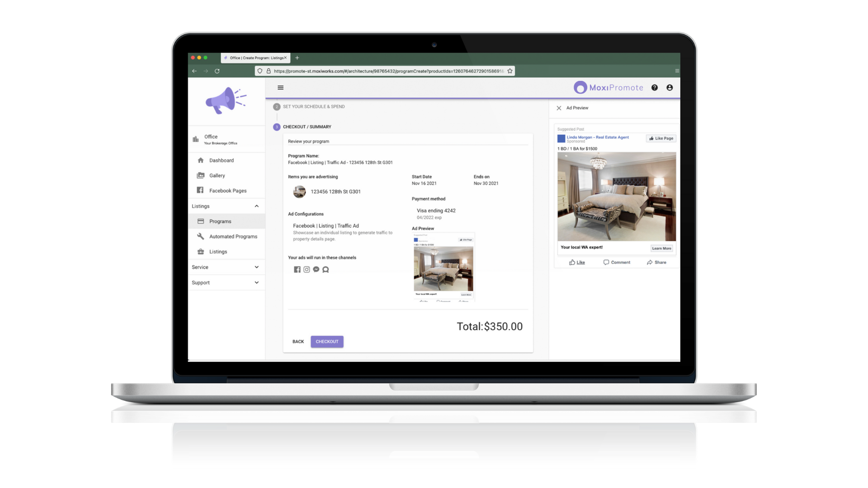Select the Listings menu item
868x488 pixels.
point(217,251)
